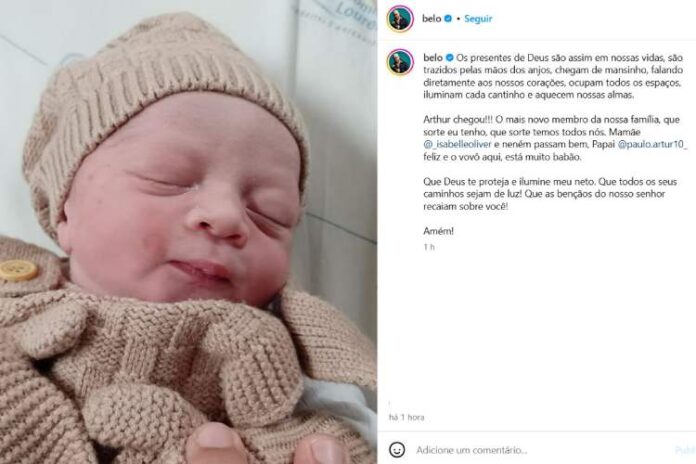Click the newborn baby photo

[x=189, y=232]
